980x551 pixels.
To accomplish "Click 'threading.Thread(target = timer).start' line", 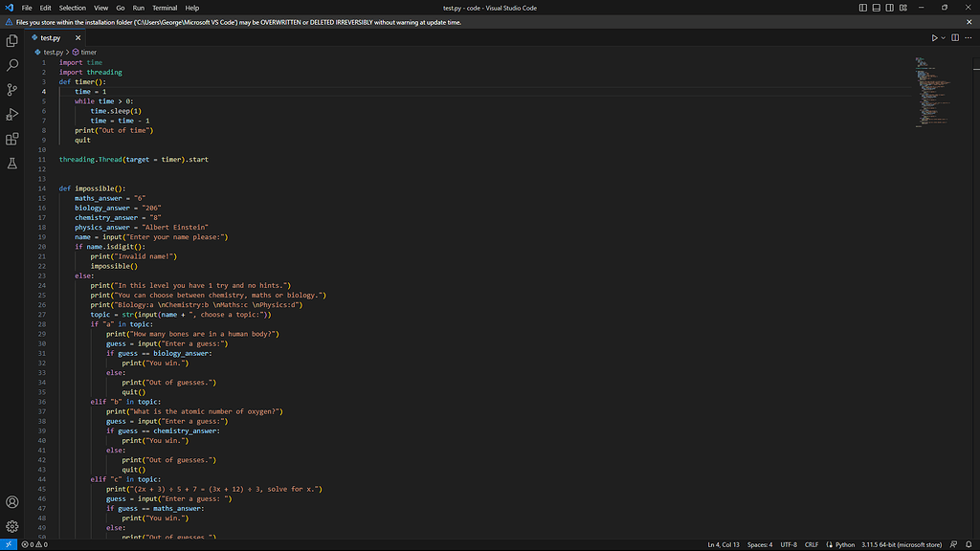I will (134, 160).
